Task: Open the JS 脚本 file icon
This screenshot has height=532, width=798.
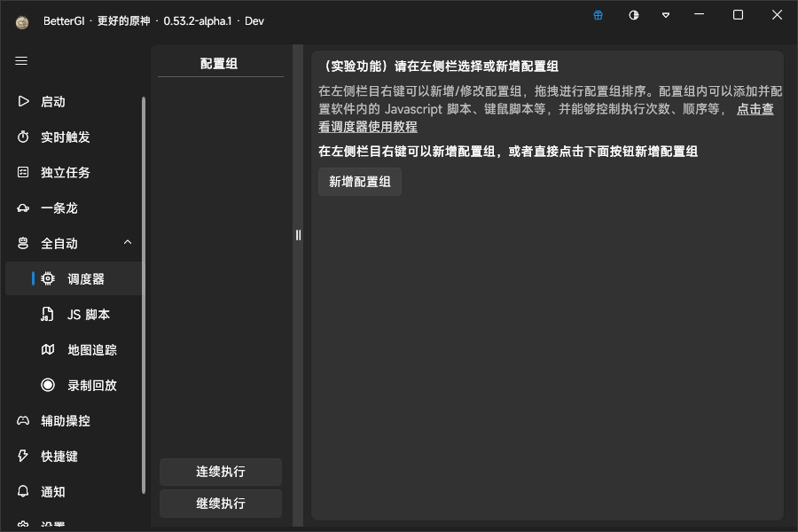Action: tap(48, 315)
